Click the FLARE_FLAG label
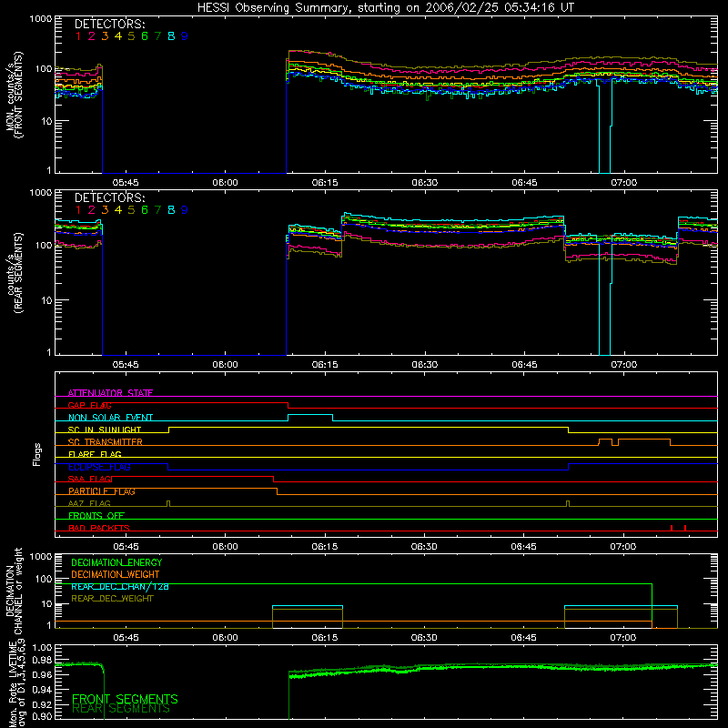Screen dimensions: 728x728 coord(95,454)
